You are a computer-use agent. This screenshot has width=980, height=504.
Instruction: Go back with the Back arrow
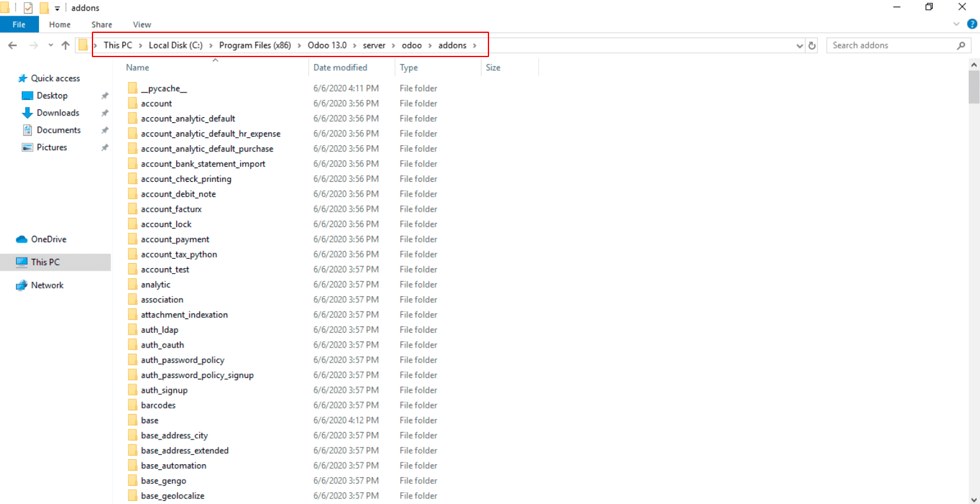pos(12,45)
